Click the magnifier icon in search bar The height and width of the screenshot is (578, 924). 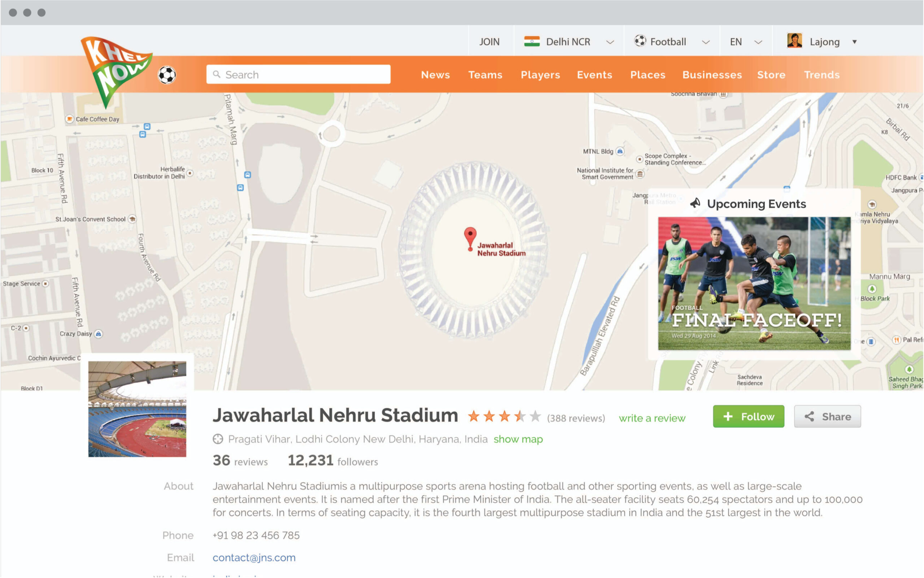(217, 74)
